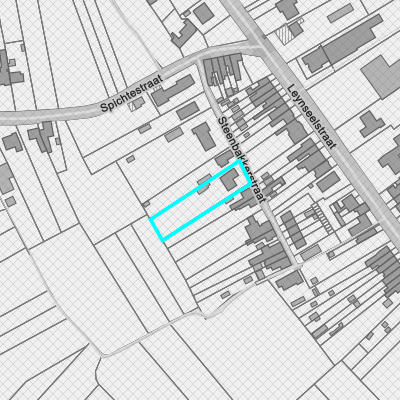
Task: Click the dark building cluster at the far-left edge
Action: click(x=9, y=68)
